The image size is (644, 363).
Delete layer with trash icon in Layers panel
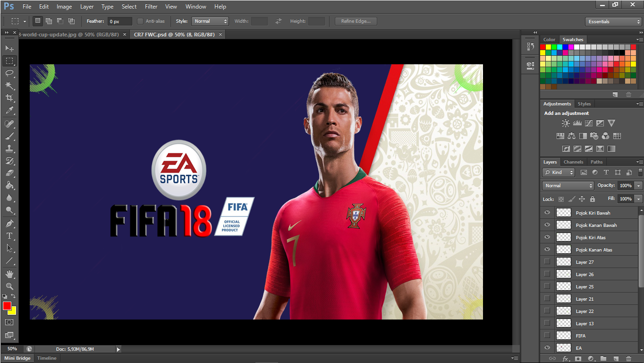(628, 359)
